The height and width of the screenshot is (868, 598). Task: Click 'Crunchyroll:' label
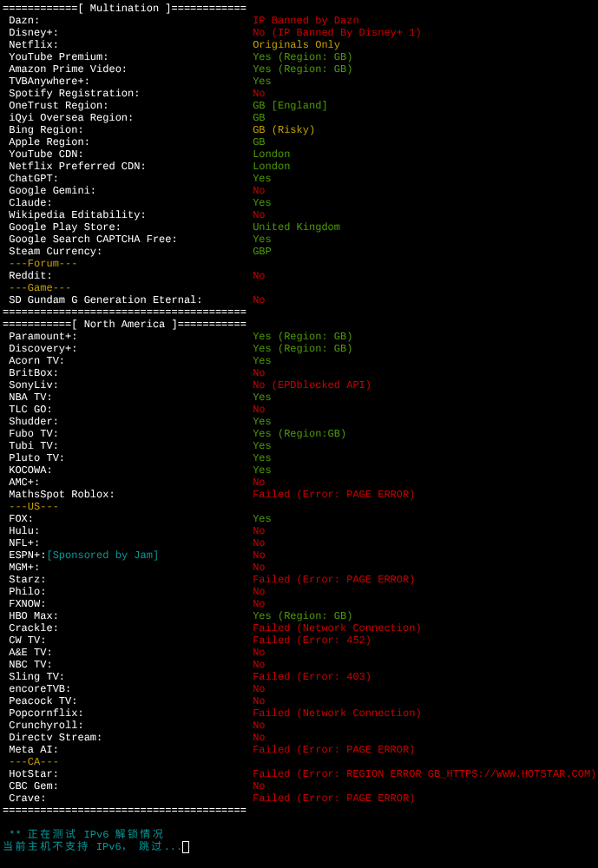click(x=46, y=727)
